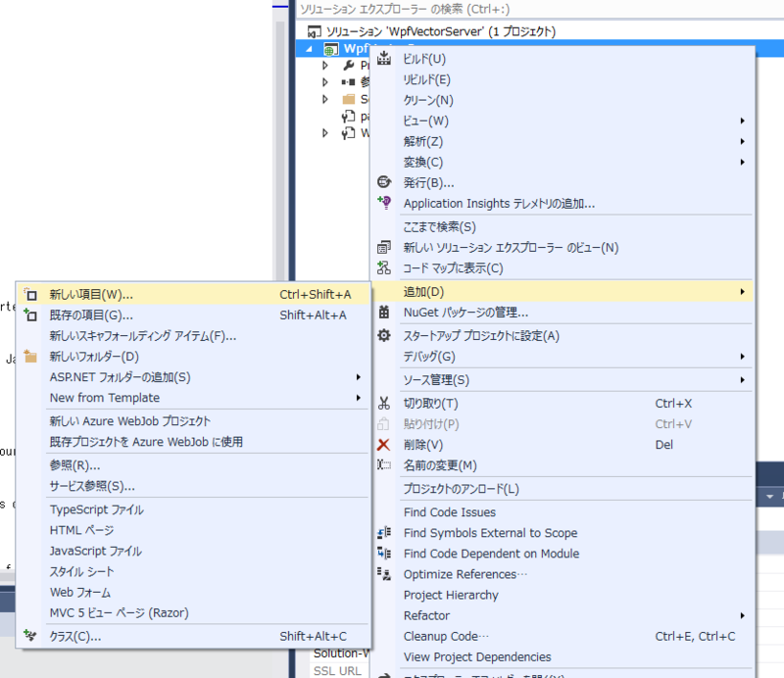Click the red X delete icon

click(x=383, y=445)
